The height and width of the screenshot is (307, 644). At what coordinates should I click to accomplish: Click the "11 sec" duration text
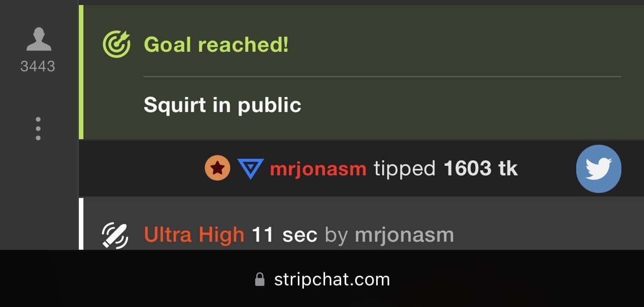(x=284, y=235)
